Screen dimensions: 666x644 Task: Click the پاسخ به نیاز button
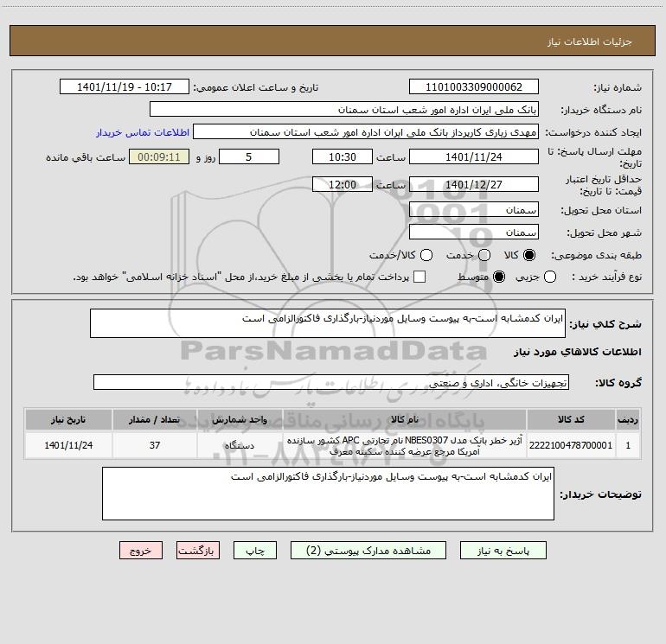(503, 551)
